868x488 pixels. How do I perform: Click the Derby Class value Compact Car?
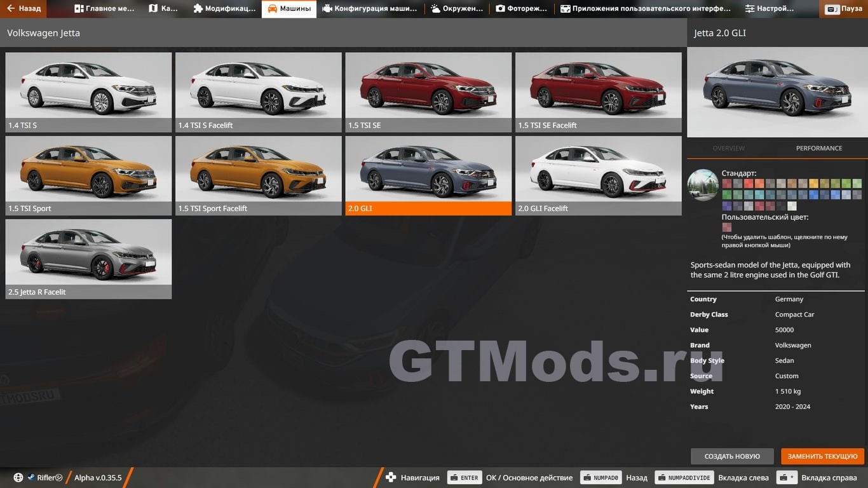pyautogui.click(x=794, y=315)
